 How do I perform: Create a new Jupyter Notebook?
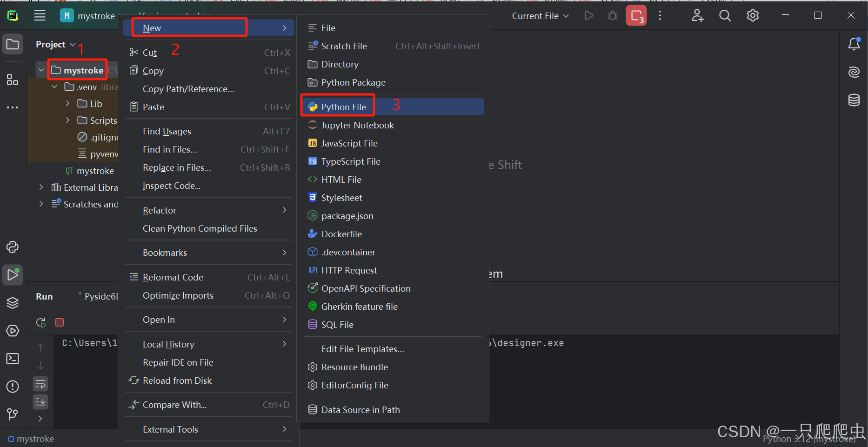tap(393, 125)
